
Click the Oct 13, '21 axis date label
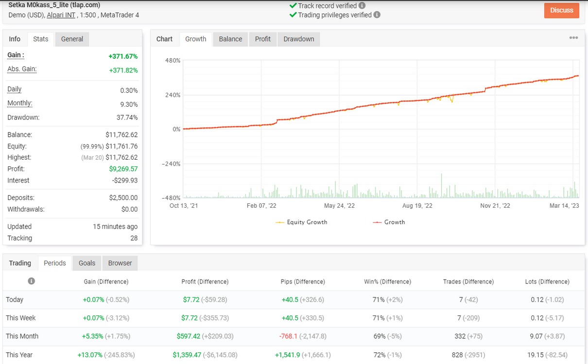[184, 206]
